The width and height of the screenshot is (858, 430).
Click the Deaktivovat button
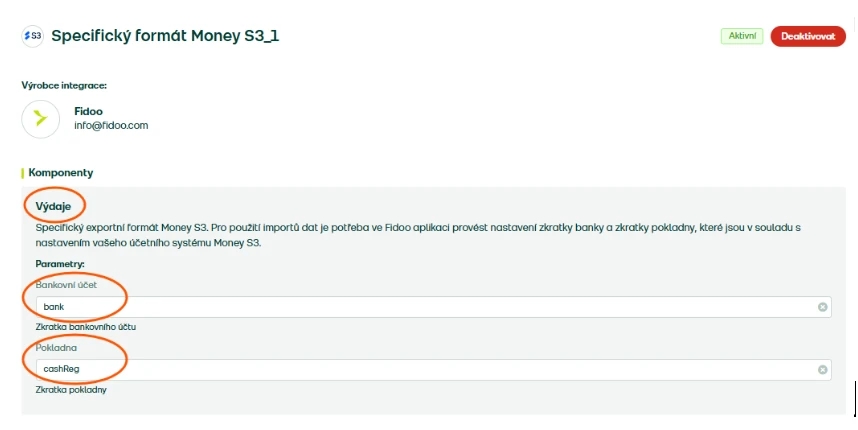pyautogui.click(x=808, y=37)
